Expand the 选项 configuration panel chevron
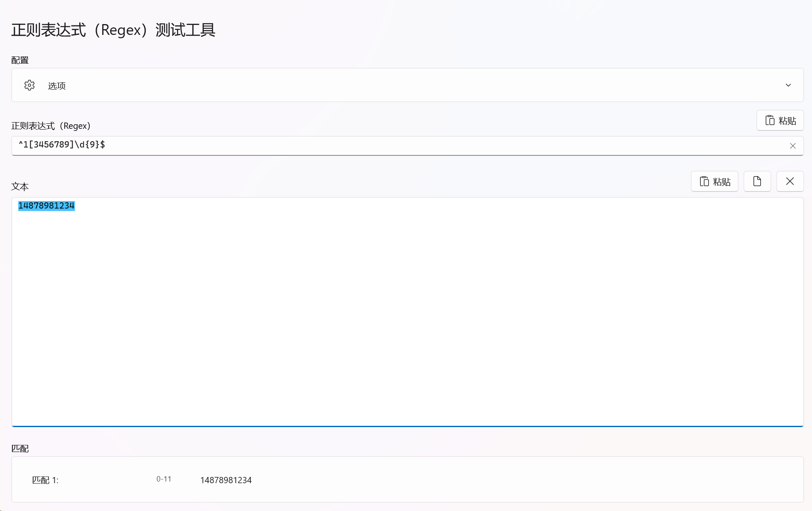 [x=788, y=85]
